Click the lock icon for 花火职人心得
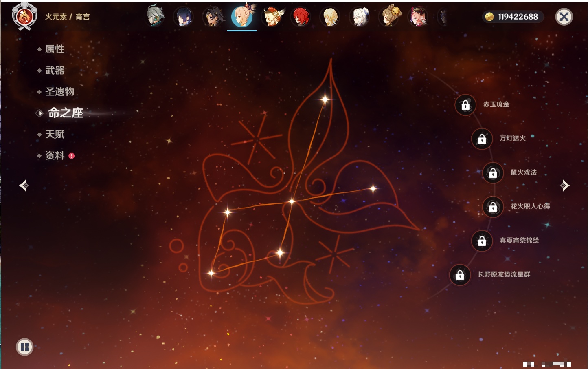Image resolution: width=588 pixels, height=369 pixels. tap(493, 207)
